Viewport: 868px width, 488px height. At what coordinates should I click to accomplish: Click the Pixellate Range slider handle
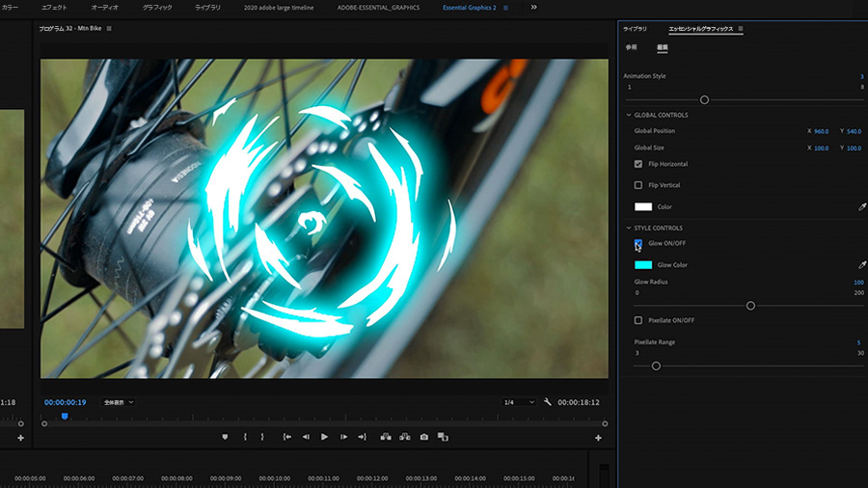[x=656, y=366]
